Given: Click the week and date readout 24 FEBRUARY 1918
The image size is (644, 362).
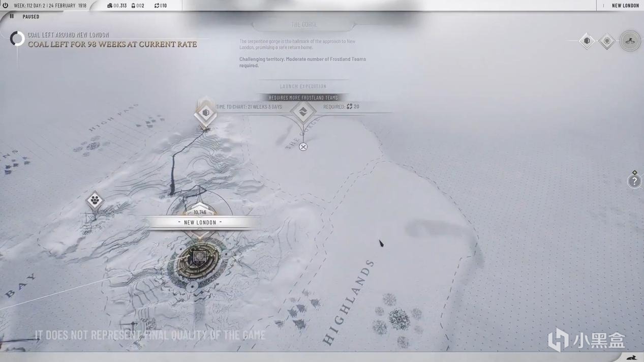Looking at the screenshot, I should tap(50, 6).
